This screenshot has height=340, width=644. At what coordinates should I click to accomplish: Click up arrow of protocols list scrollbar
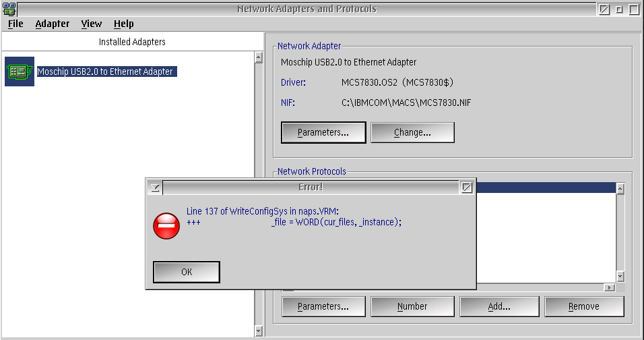coord(620,188)
